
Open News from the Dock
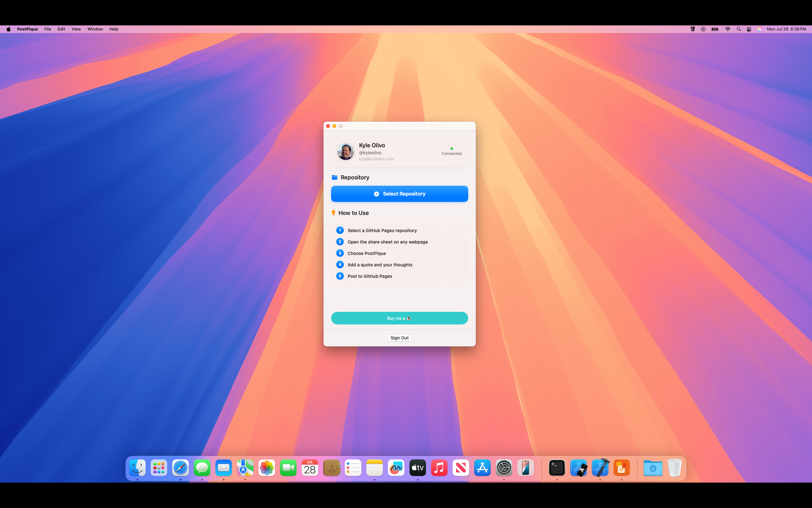pos(461,468)
